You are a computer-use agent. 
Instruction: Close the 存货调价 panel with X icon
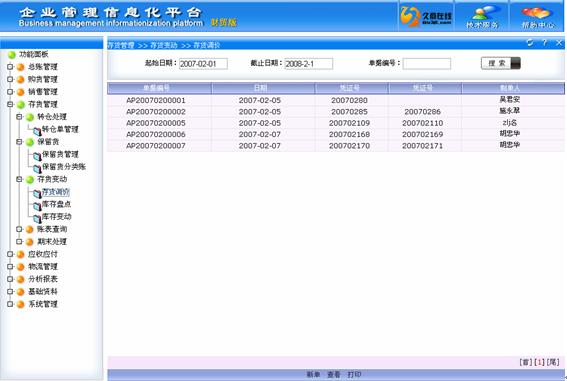click(559, 43)
